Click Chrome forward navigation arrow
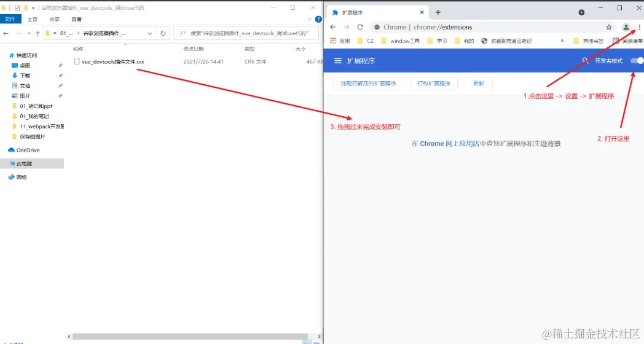 347,27
